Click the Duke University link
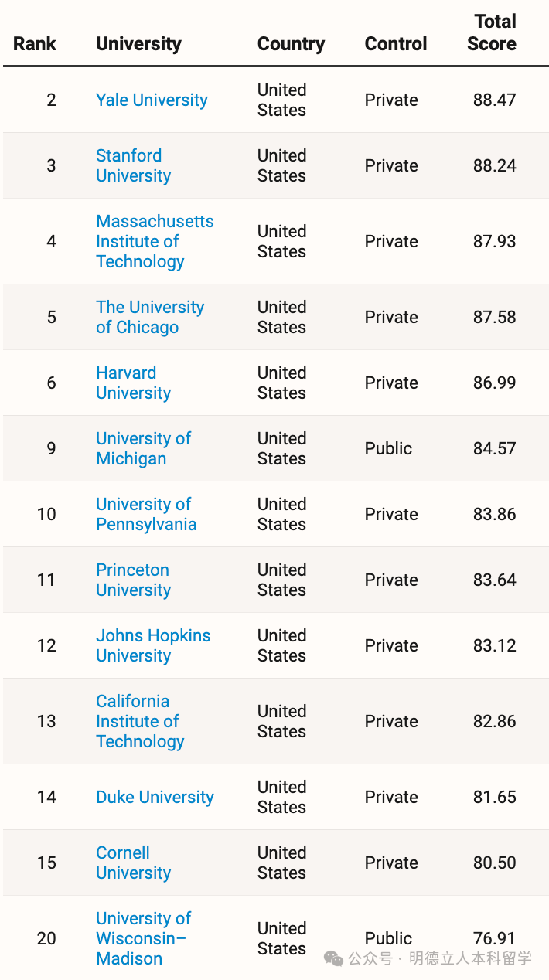Viewport: 549px width, 980px height. (x=155, y=797)
